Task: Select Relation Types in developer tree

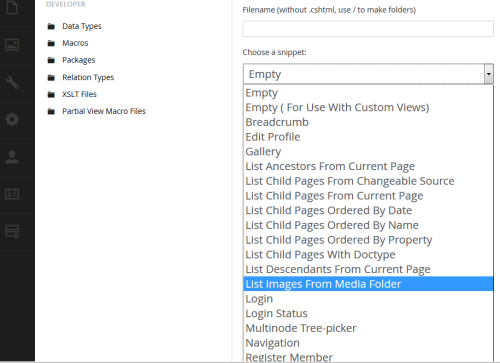Action: coord(88,77)
